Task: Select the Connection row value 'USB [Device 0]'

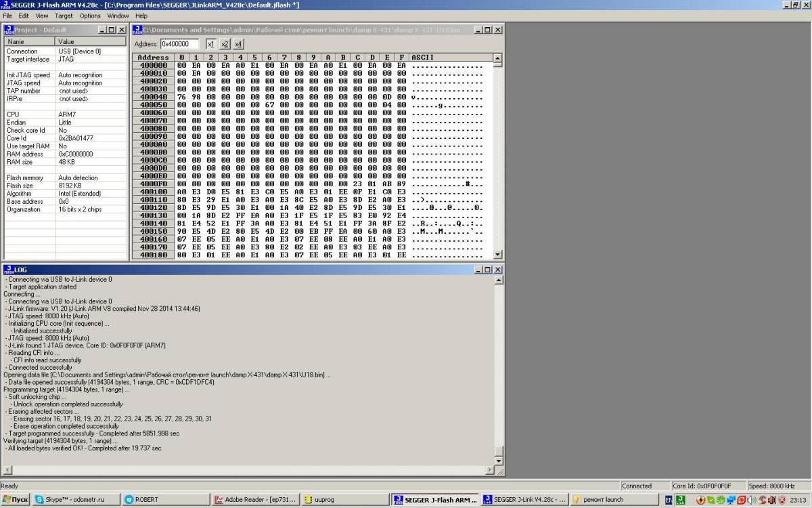Action: [x=79, y=51]
